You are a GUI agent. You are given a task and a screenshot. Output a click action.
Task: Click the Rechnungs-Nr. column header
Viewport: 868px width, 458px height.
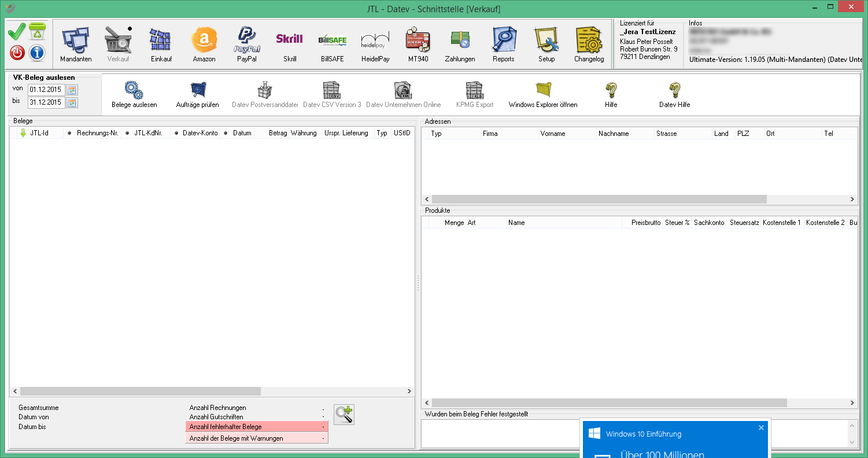click(x=97, y=133)
